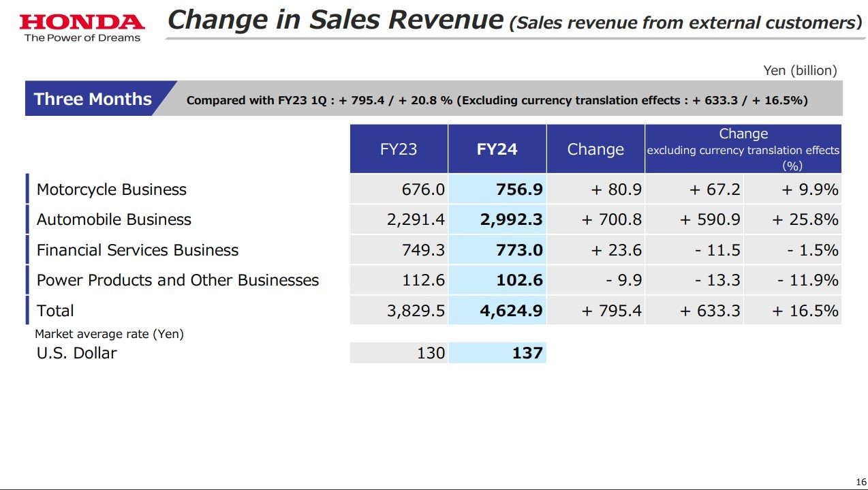Click the change value + 23.6
The width and height of the screenshot is (868, 490).
pyautogui.click(x=616, y=250)
